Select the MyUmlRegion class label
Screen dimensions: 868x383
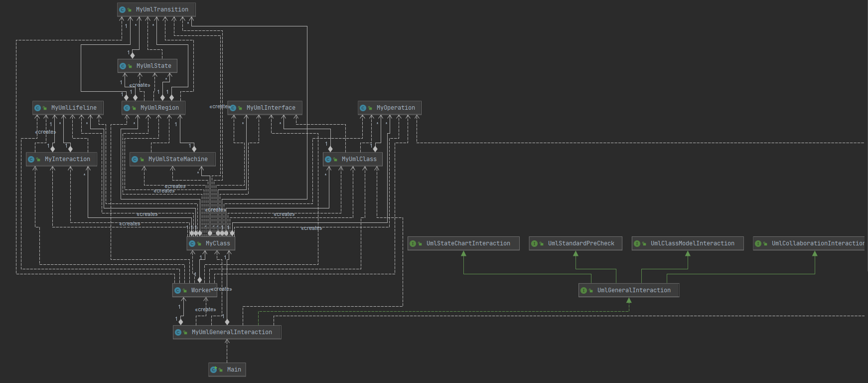coord(159,108)
